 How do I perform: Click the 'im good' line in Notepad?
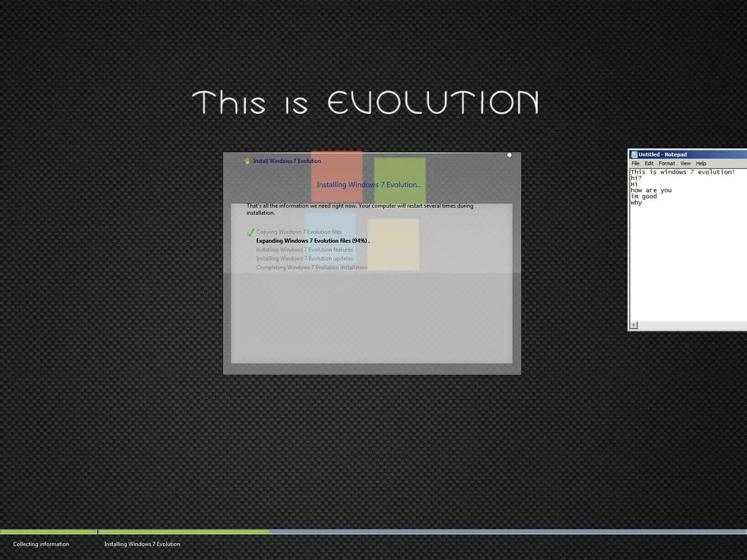644,196
